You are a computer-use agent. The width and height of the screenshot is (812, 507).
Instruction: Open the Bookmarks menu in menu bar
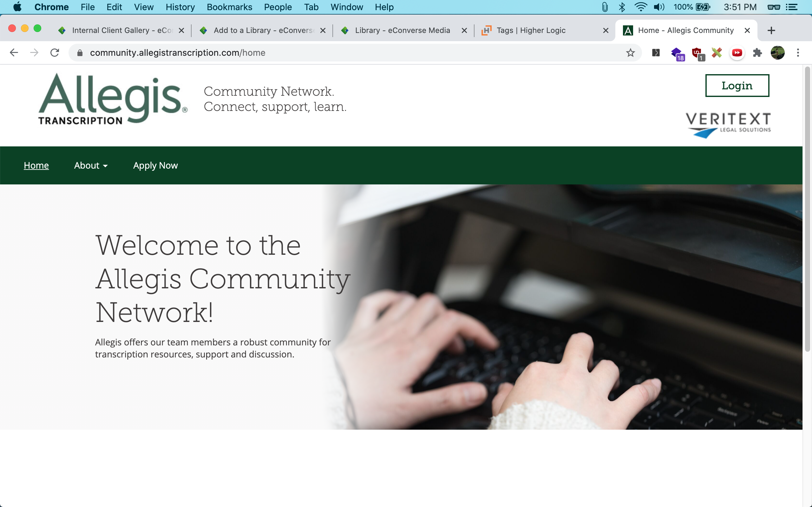click(x=229, y=7)
